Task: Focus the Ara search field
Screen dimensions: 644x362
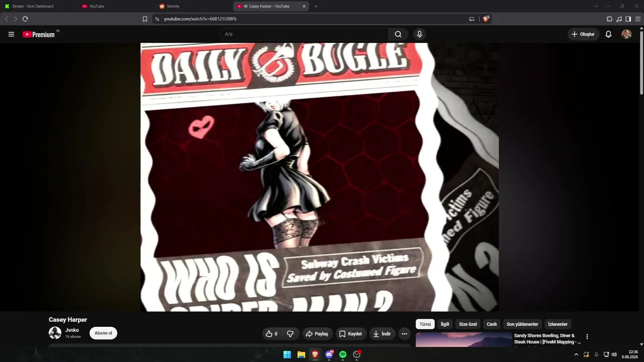Action: (304, 34)
